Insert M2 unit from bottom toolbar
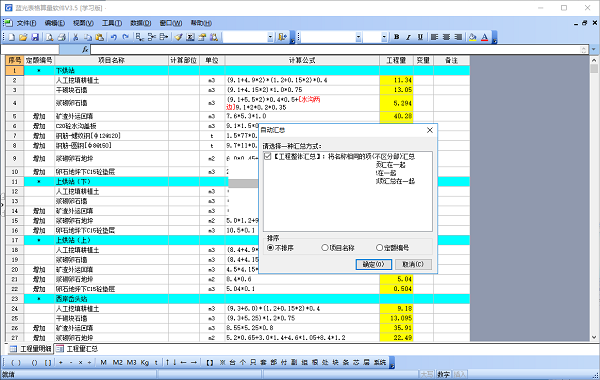600x380 pixels. point(117,362)
